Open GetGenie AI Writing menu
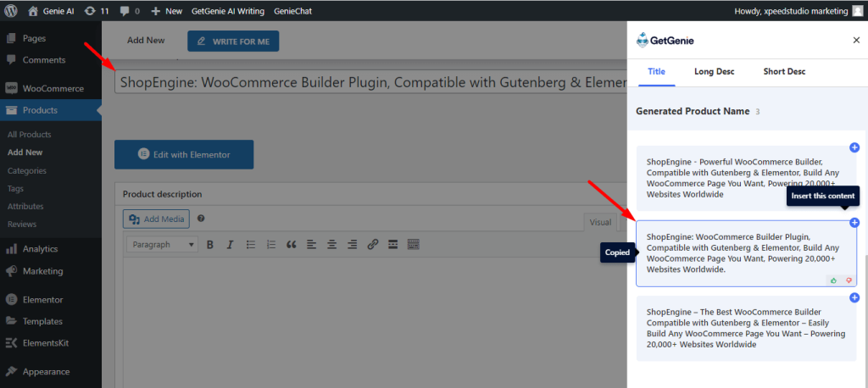Viewport: 868px width, 388px height. tap(227, 10)
